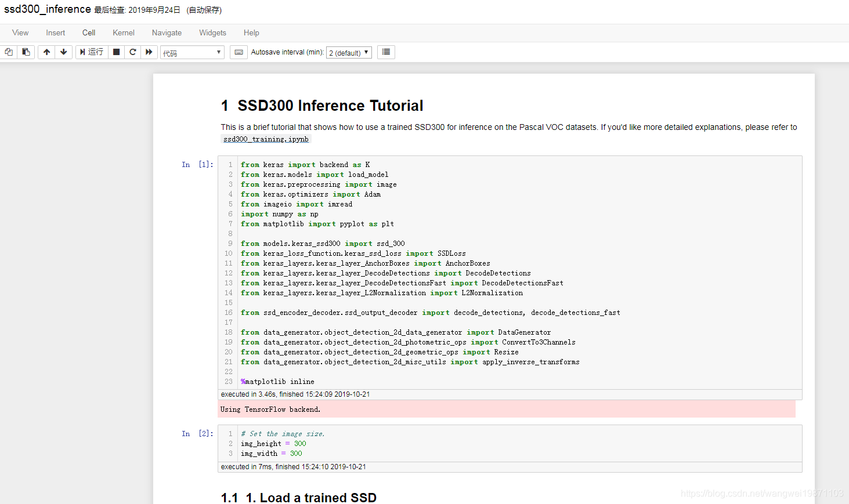The image size is (849, 504).
Task: Open the Insert menu
Action: click(x=56, y=32)
